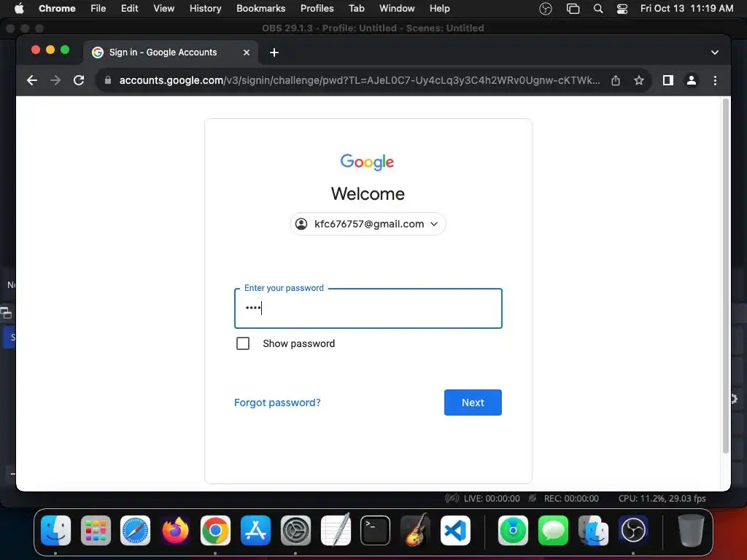Screen dimensions: 747x560
Task: View site info via address bar lock icon
Action: pyautogui.click(x=108, y=80)
